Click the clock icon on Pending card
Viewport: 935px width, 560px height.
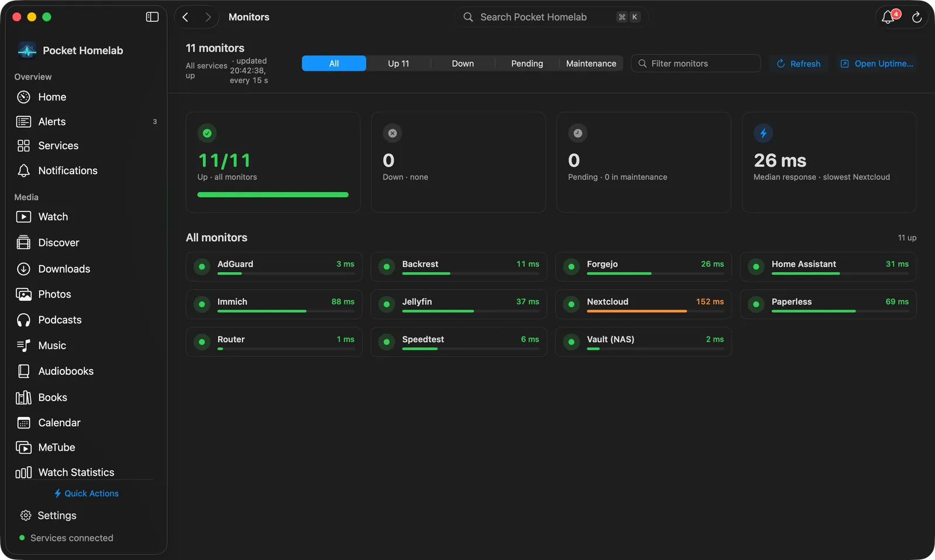coord(577,133)
